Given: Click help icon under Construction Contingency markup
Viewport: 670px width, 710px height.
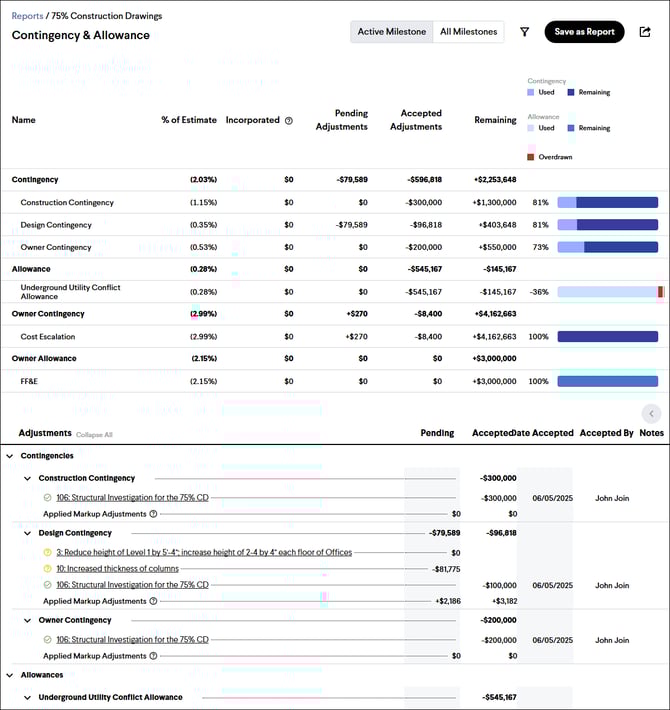Looking at the screenshot, I should (153, 514).
